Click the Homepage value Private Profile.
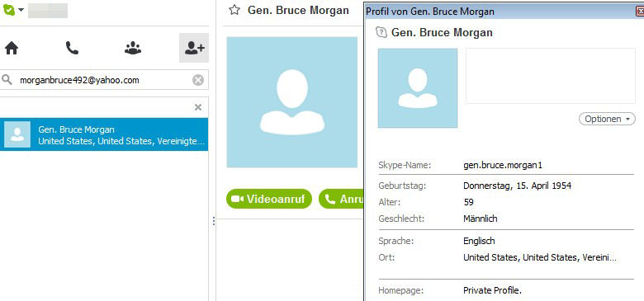This screenshot has height=301, width=644. pos(492,291)
